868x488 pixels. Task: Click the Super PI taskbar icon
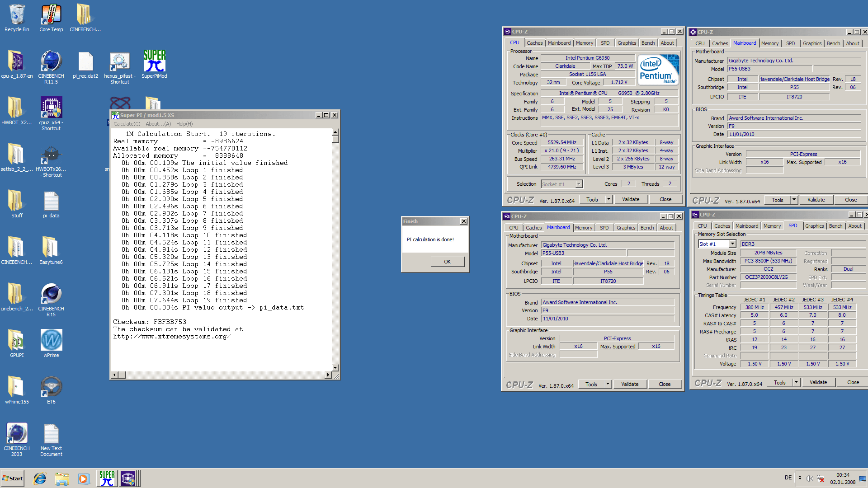coord(107,478)
